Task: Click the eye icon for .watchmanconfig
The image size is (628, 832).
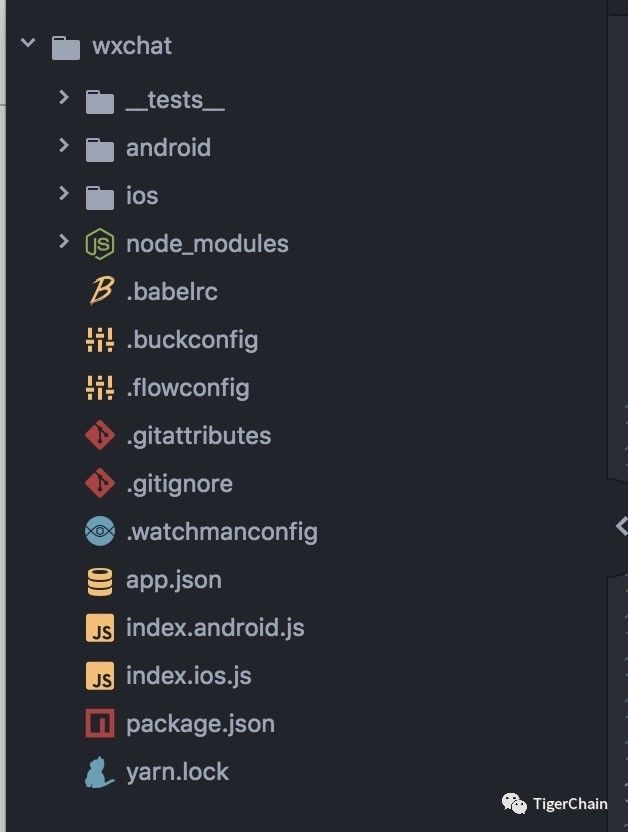Action: tap(100, 531)
